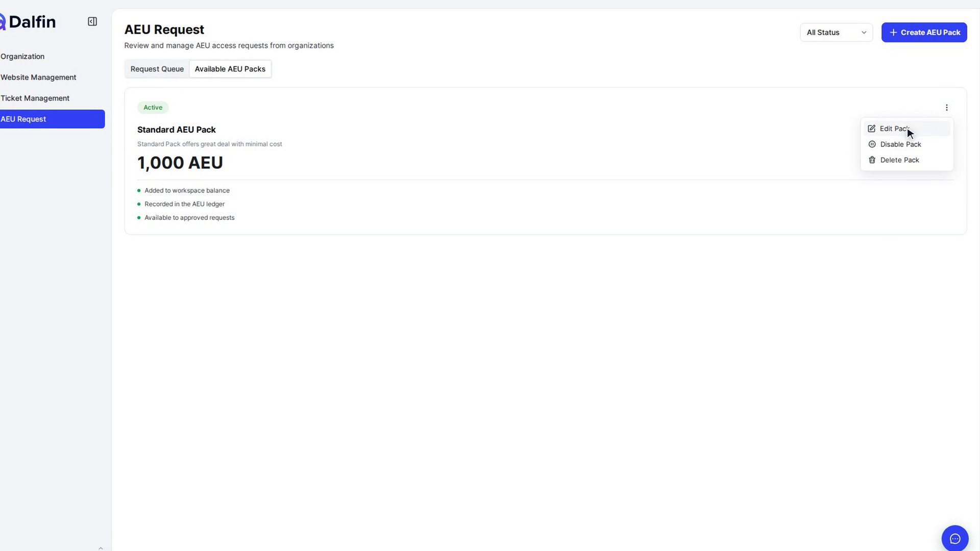Open Ticket Management in the sidebar

coord(35,98)
